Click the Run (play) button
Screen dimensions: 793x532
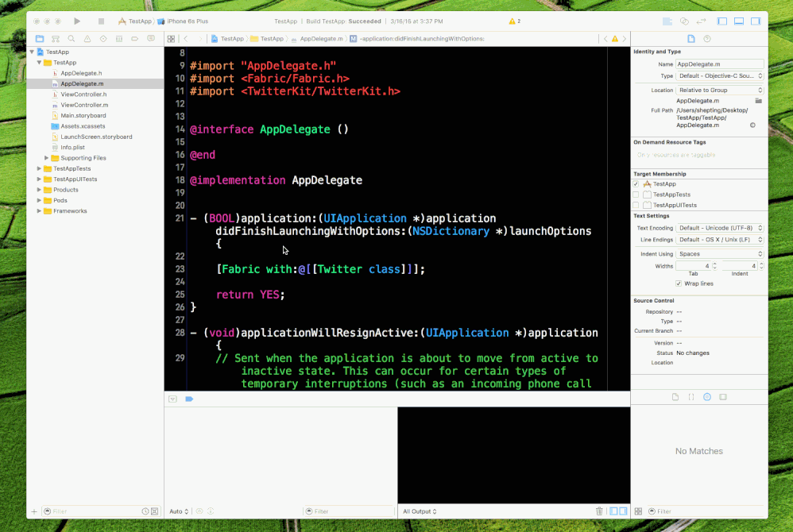(x=77, y=21)
